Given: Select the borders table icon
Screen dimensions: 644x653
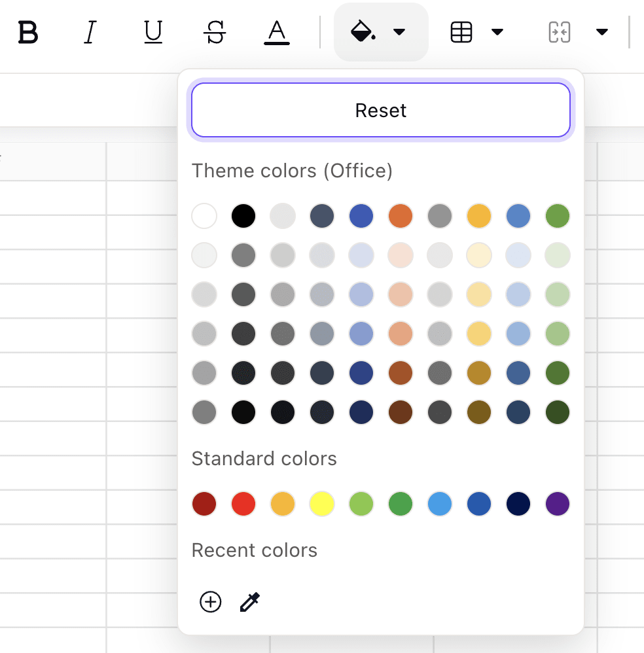Looking at the screenshot, I should tap(462, 31).
